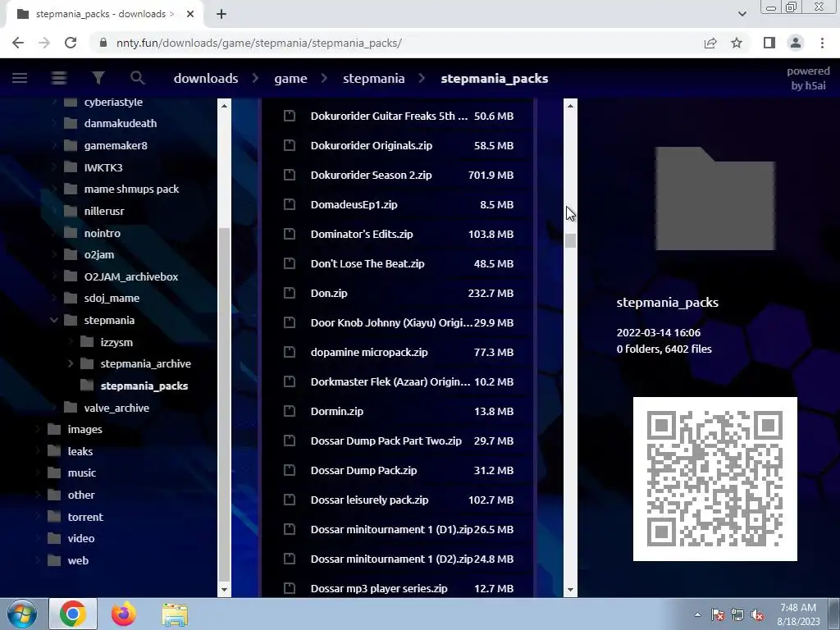Image resolution: width=840 pixels, height=630 pixels.
Task: Select mame shmups pack folder
Action: pyautogui.click(x=131, y=189)
